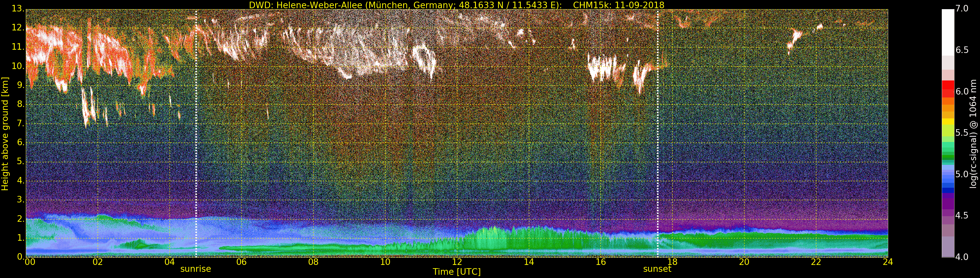Click the '8.' tick on the height axis
980x278 pixels.
pyautogui.click(x=20, y=104)
